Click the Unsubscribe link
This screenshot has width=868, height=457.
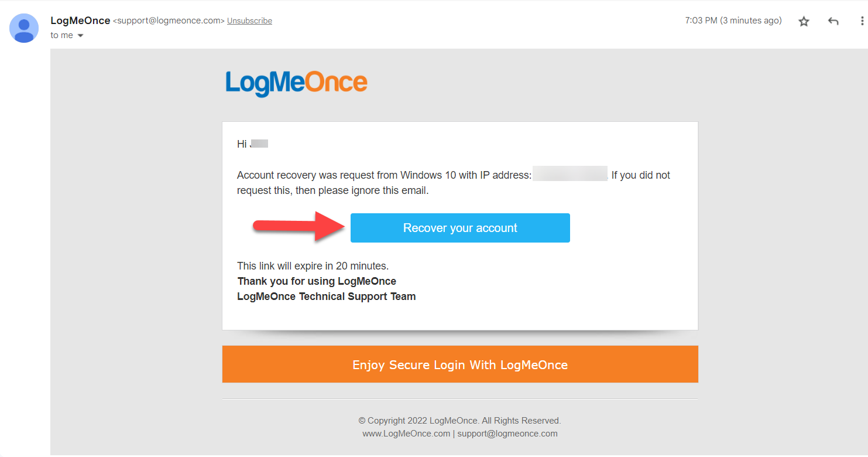click(x=249, y=21)
